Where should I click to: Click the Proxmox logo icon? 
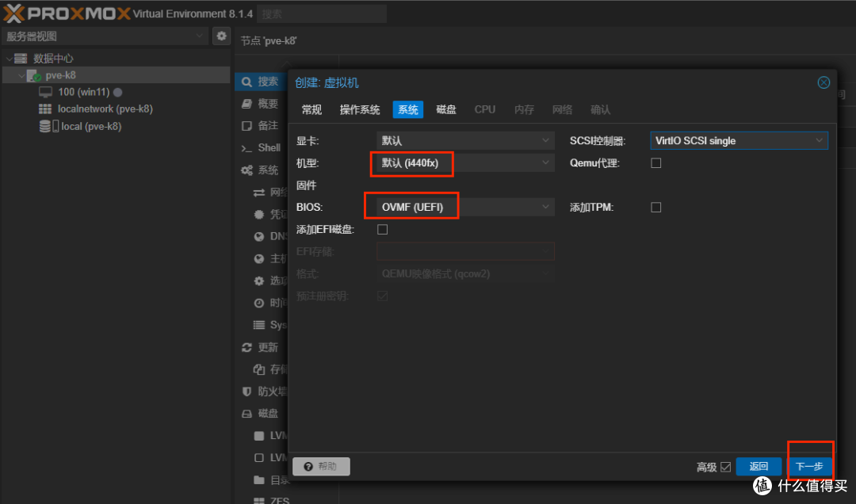(x=13, y=13)
